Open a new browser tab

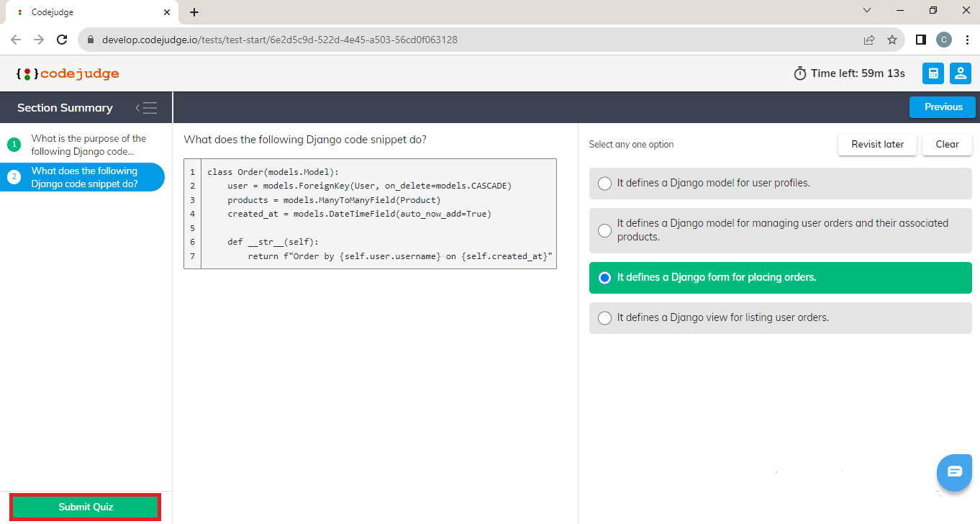[x=194, y=12]
